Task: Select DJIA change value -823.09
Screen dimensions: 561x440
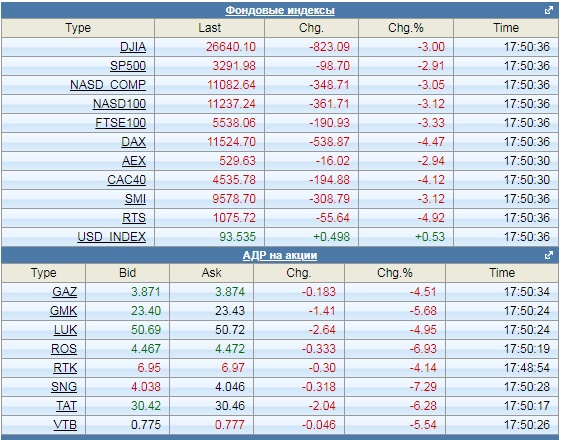Action: click(x=330, y=47)
